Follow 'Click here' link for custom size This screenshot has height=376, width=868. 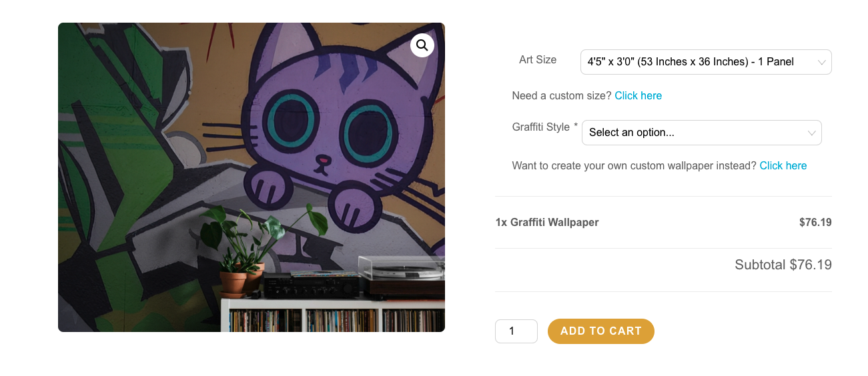[638, 95]
